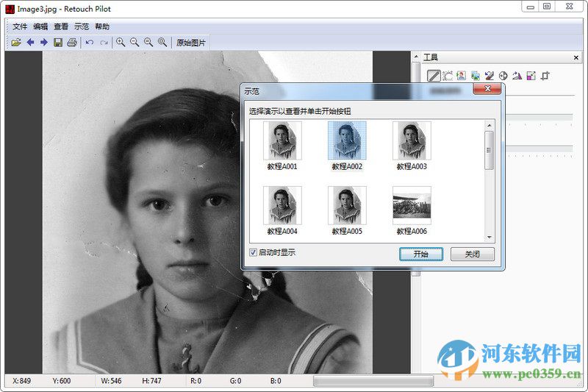Select demo thumbnail 教程A006
Screen dimensions: 588x392
click(x=412, y=206)
